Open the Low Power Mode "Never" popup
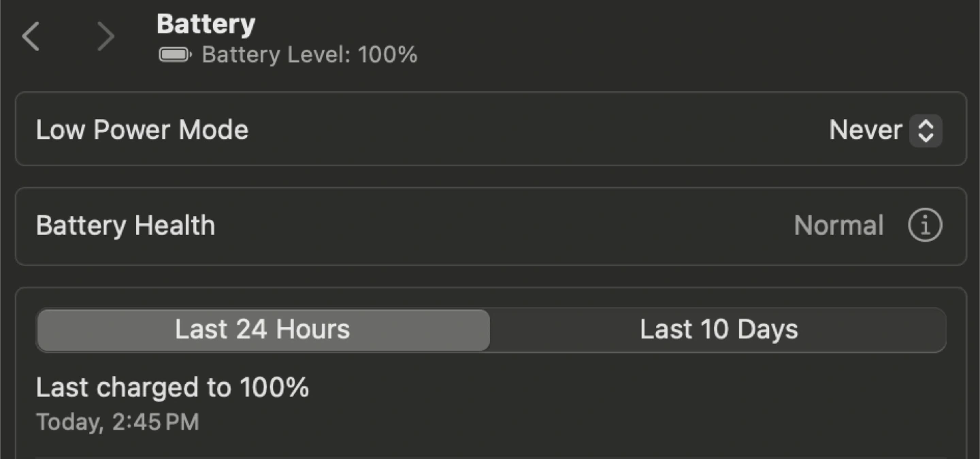The width and height of the screenshot is (980, 459). (866, 130)
